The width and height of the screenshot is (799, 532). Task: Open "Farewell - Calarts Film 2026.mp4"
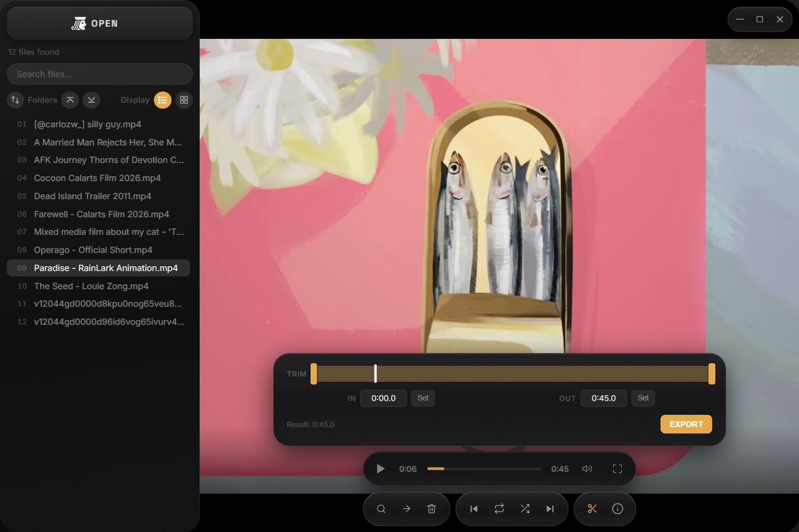coord(99,214)
